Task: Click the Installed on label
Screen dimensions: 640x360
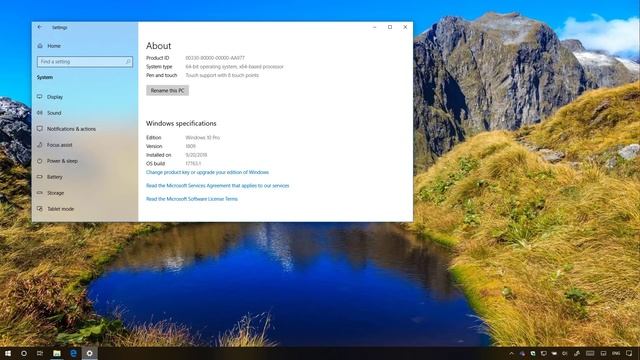Action: tap(159, 155)
